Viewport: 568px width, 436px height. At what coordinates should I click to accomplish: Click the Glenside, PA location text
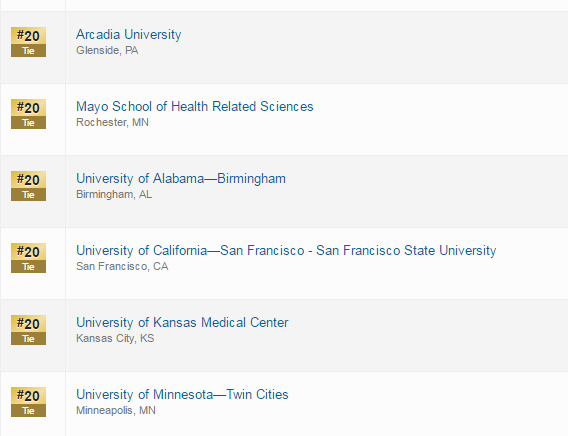(x=107, y=50)
